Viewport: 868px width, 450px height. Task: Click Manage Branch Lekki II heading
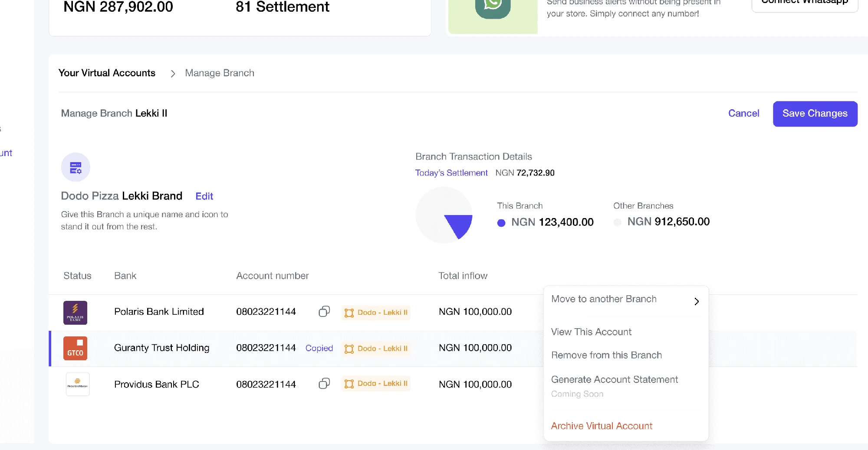(114, 114)
